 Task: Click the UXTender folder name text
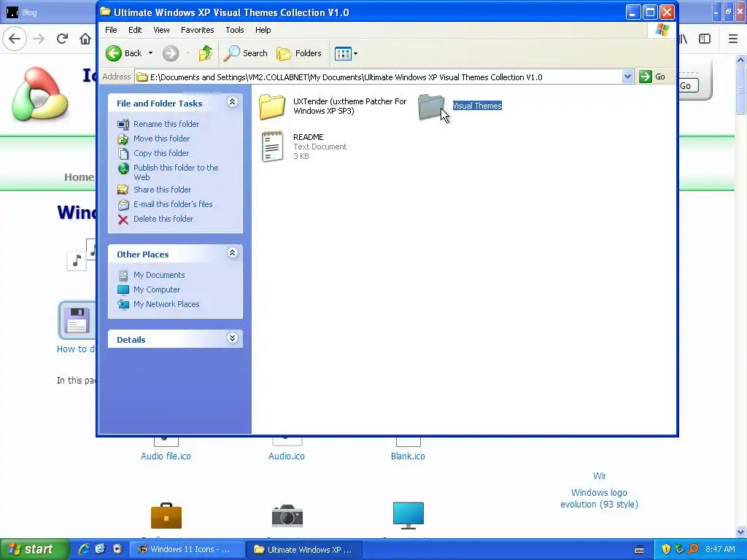pyautogui.click(x=349, y=106)
